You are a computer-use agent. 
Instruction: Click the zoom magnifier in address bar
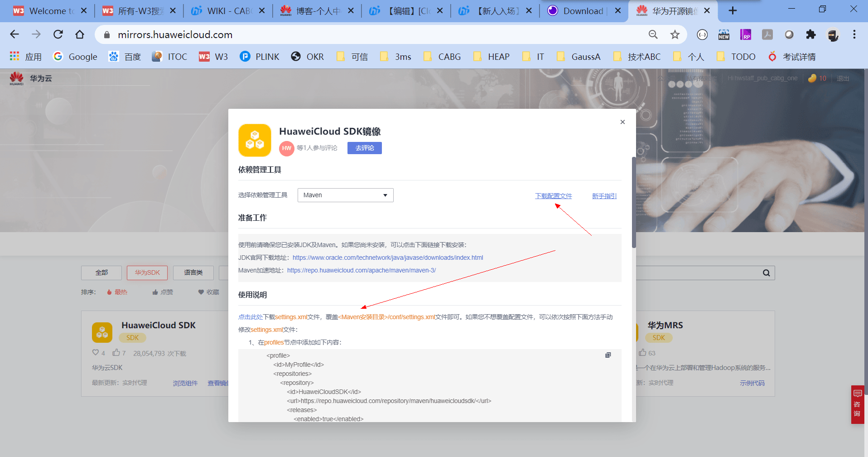click(x=653, y=34)
